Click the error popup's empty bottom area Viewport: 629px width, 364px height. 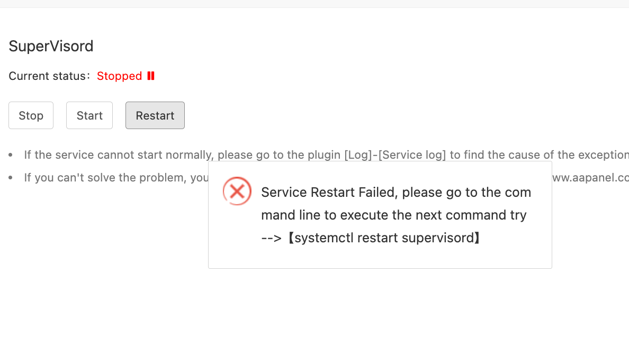point(380,258)
